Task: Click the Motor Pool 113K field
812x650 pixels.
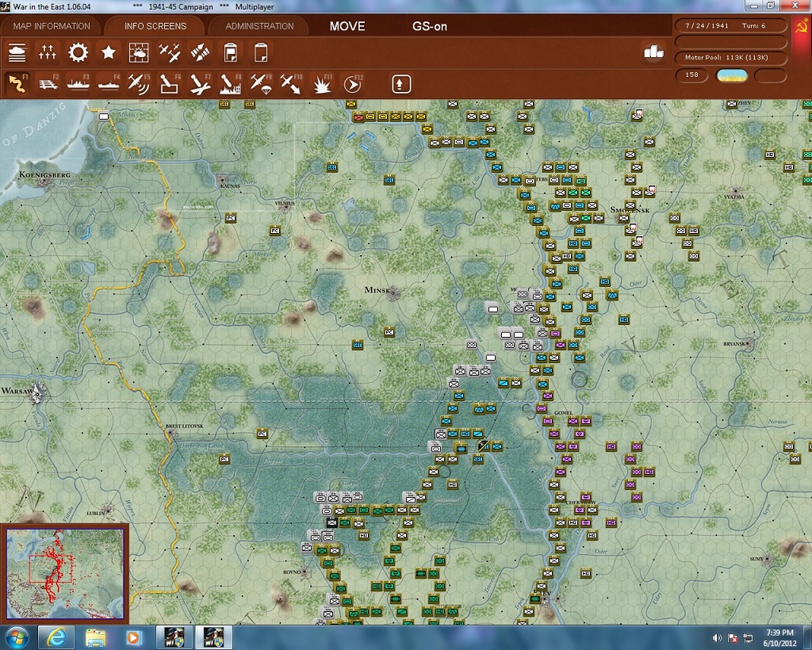Action: coord(730,57)
